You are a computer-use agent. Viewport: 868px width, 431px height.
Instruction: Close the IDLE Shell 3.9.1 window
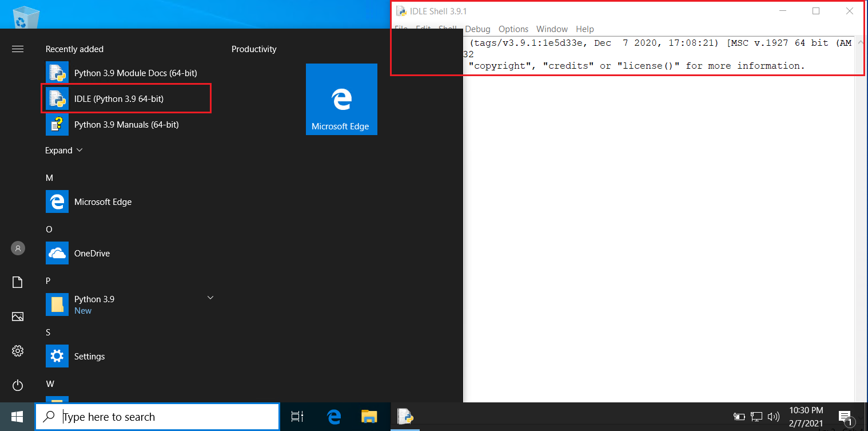[x=850, y=11]
